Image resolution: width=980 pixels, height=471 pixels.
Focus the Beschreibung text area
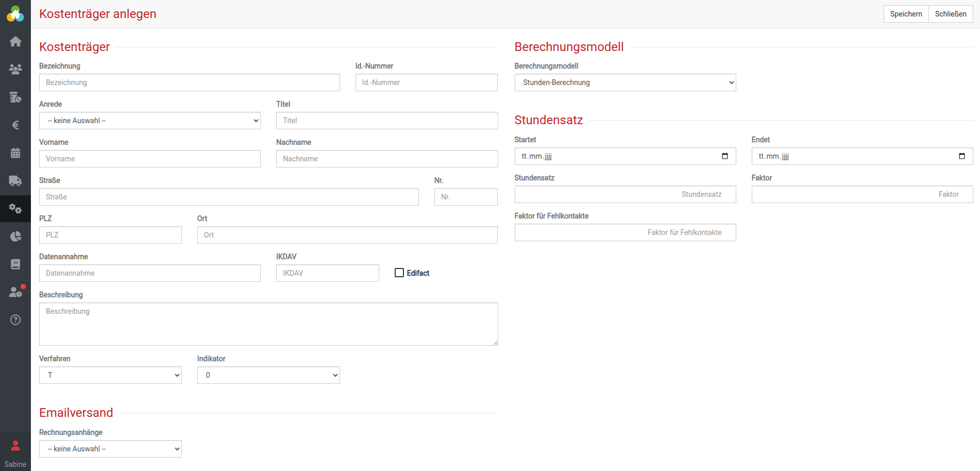tap(268, 324)
